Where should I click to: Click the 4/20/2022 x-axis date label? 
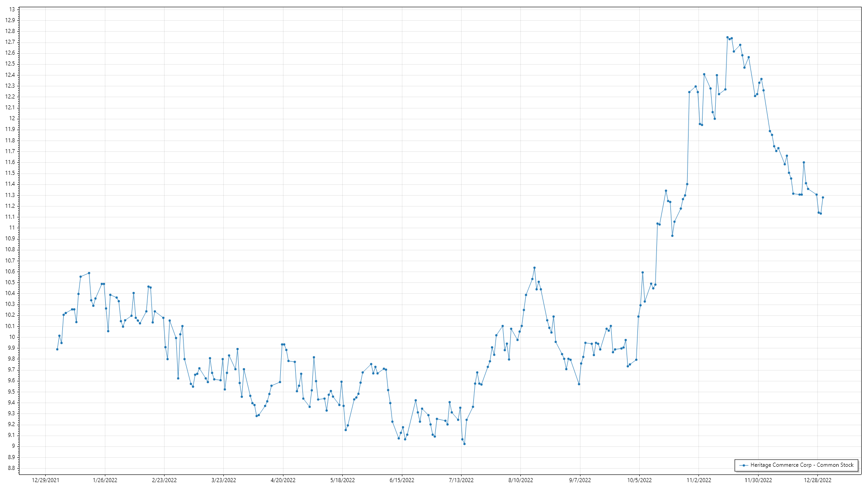[x=283, y=480]
